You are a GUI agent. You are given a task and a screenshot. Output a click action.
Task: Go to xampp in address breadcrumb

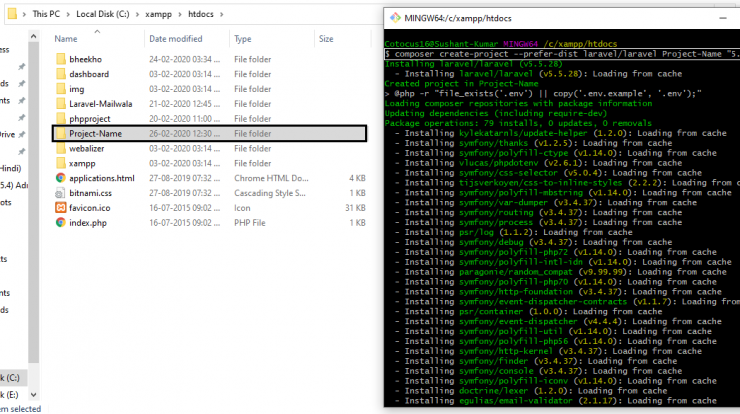coord(158,14)
